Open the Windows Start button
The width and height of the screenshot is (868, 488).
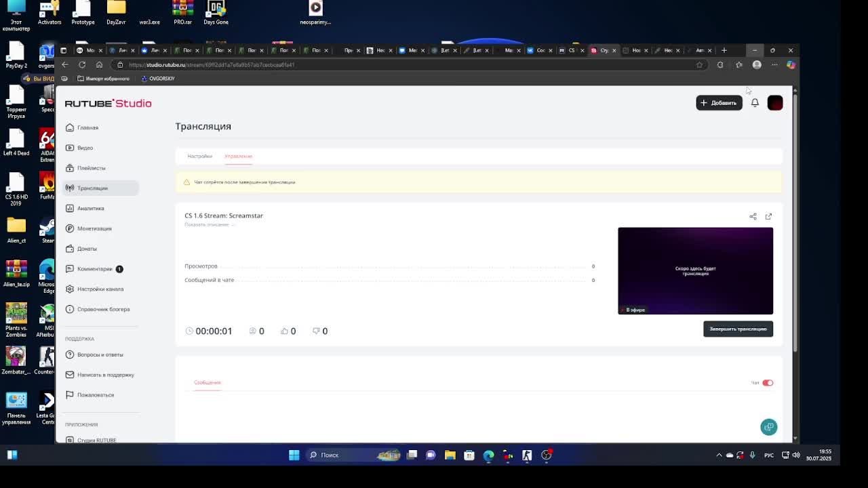tap(294, 455)
